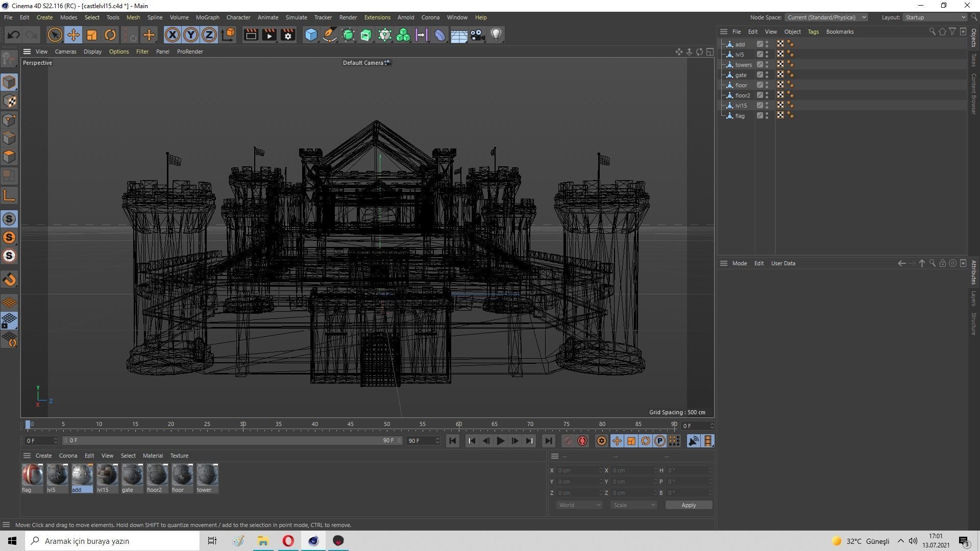
Task: Activate the Move tool
Action: tap(73, 35)
